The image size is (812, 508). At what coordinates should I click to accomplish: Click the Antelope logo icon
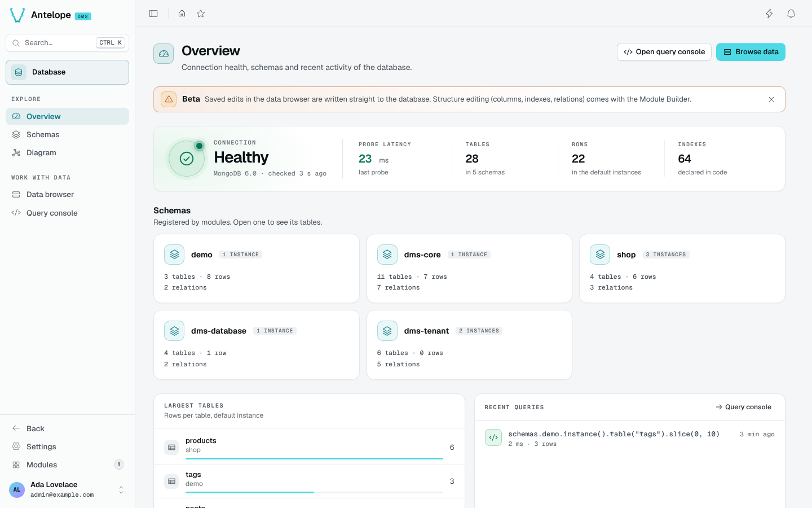click(x=17, y=15)
